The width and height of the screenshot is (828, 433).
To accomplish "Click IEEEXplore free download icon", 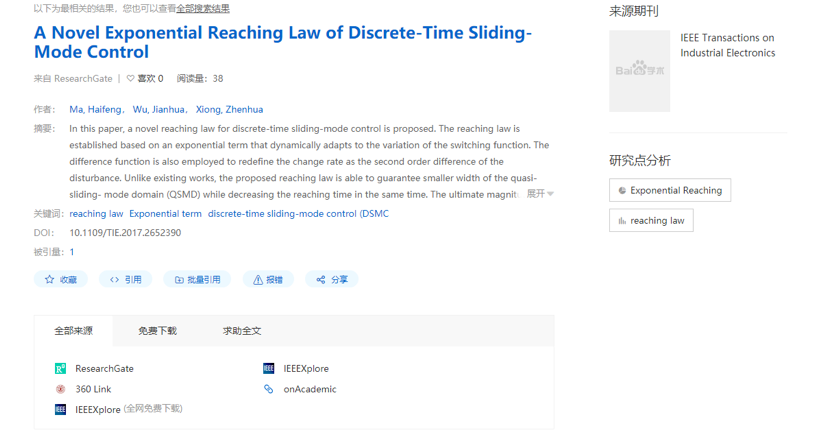I will click(x=61, y=409).
